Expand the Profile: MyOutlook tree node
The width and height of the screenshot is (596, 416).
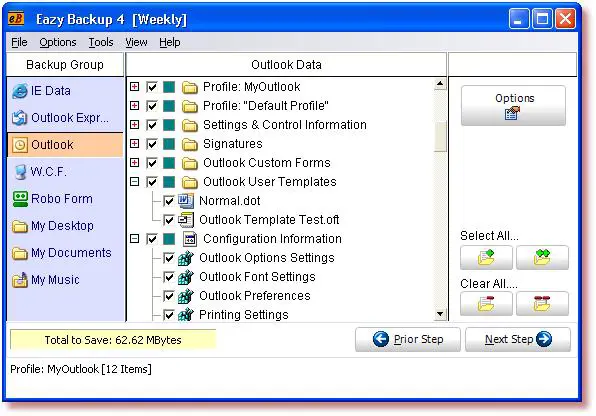pyautogui.click(x=135, y=87)
